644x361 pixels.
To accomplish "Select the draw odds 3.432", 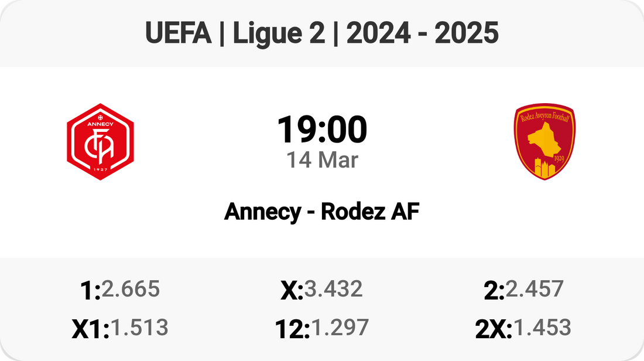I will [x=333, y=289].
